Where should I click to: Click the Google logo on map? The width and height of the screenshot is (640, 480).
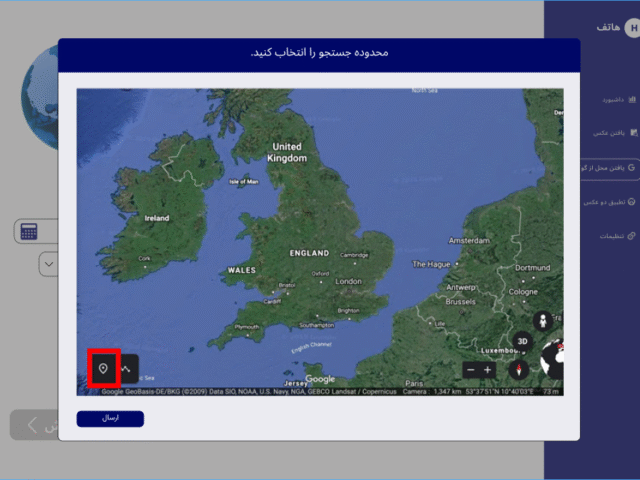(x=320, y=379)
